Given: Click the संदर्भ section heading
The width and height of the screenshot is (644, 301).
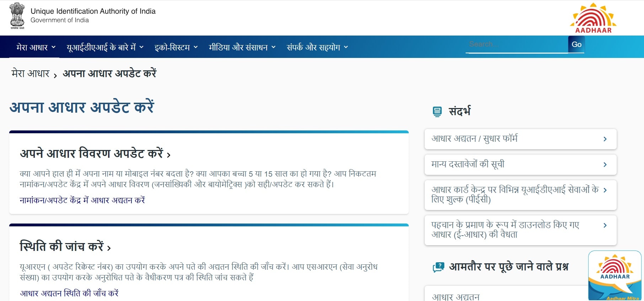Looking at the screenshot, I should click(460, 111).
